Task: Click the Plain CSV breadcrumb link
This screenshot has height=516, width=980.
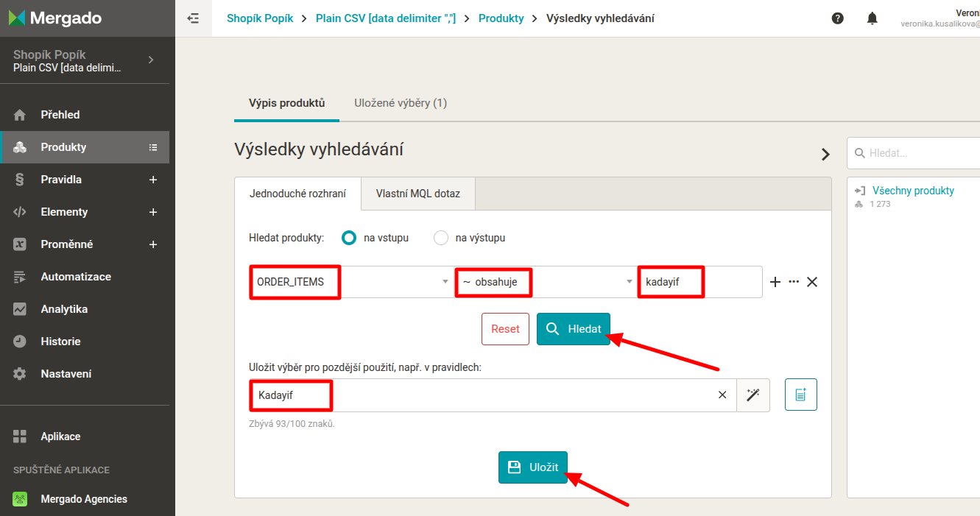Action: (x=386, y=18)
